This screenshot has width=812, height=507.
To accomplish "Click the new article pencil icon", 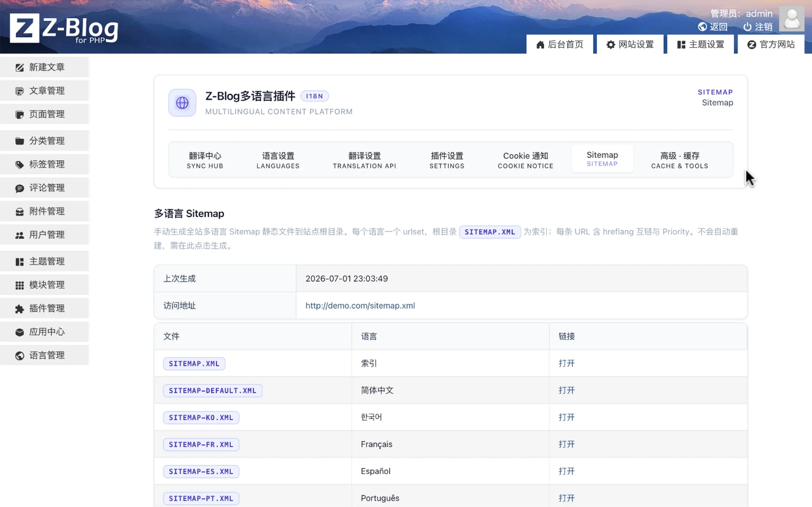I will pyautogui.click(x=19, y=67).
